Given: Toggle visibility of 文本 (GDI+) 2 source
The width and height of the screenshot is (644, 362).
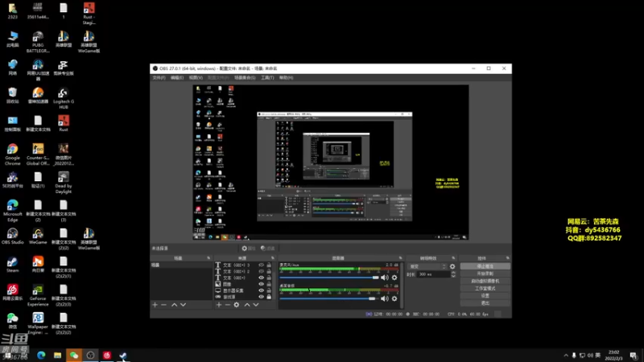Looking at the screenshot, I should [261, 271].
